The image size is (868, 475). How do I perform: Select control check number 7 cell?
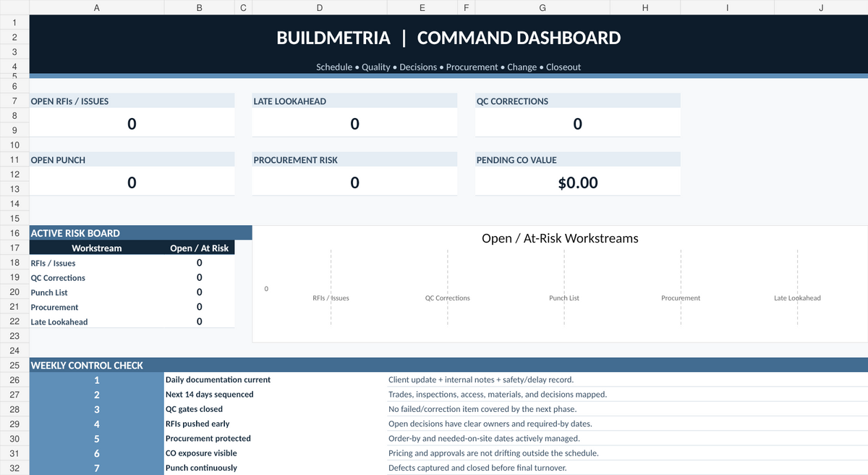97,468
